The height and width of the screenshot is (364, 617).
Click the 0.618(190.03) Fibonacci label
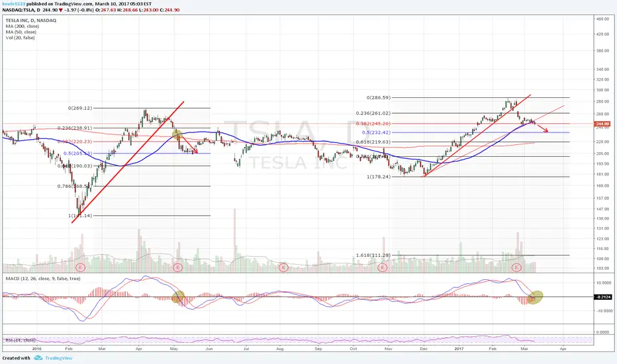pyautogui.click(x=75, y=166)
